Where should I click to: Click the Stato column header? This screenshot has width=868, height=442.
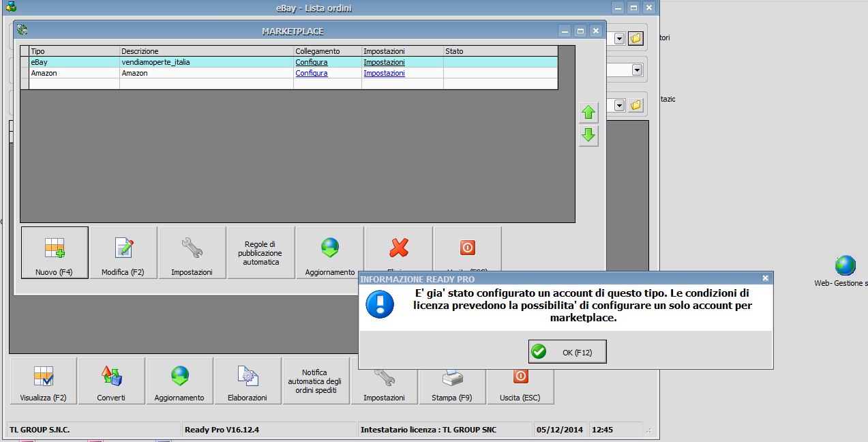tap(500, 51)
